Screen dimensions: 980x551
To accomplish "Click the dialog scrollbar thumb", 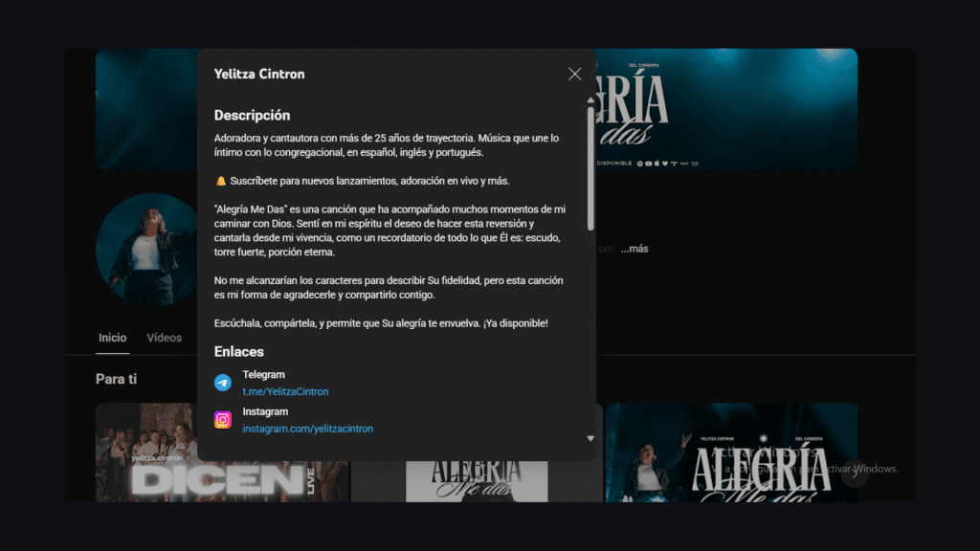I will pyautogui.click(x=590, y=168).
